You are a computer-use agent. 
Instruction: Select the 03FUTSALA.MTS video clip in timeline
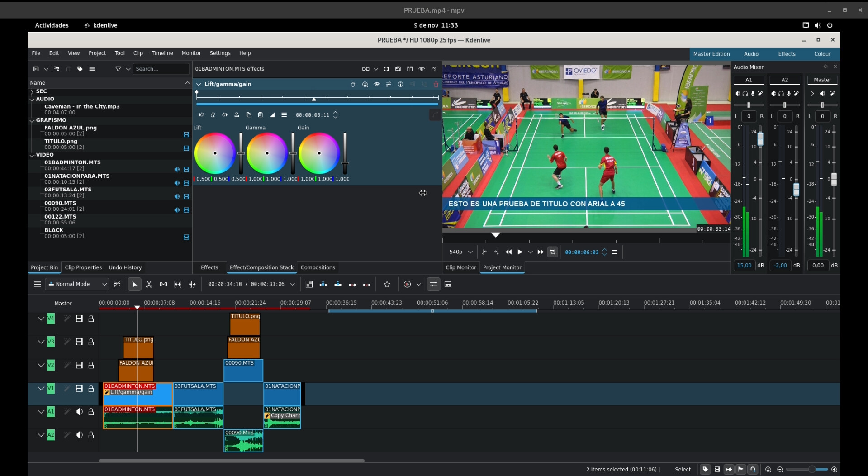click(x=198, y=395)
